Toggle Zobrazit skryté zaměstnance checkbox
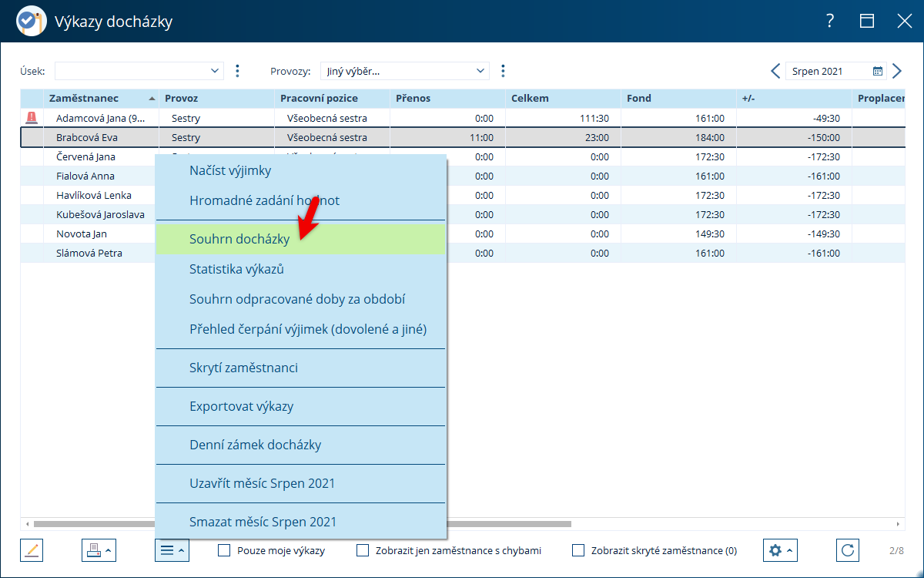This screenshot has width=924, height=578. pos(578,550)
